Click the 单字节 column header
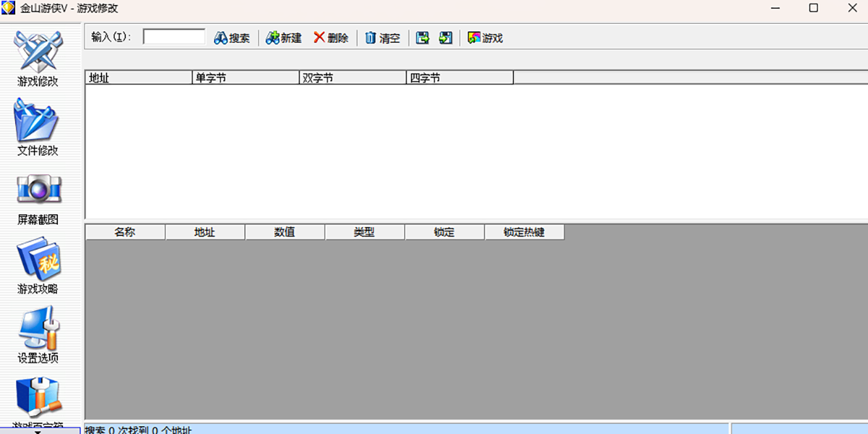This screenshot has width=868, height=434. 245,77
